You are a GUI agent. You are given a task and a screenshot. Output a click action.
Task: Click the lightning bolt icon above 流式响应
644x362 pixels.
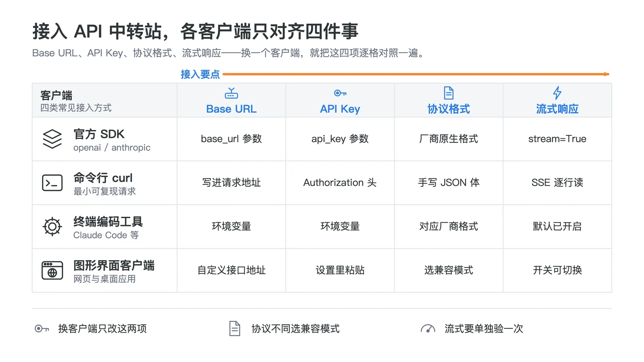(x=557, y=93)
